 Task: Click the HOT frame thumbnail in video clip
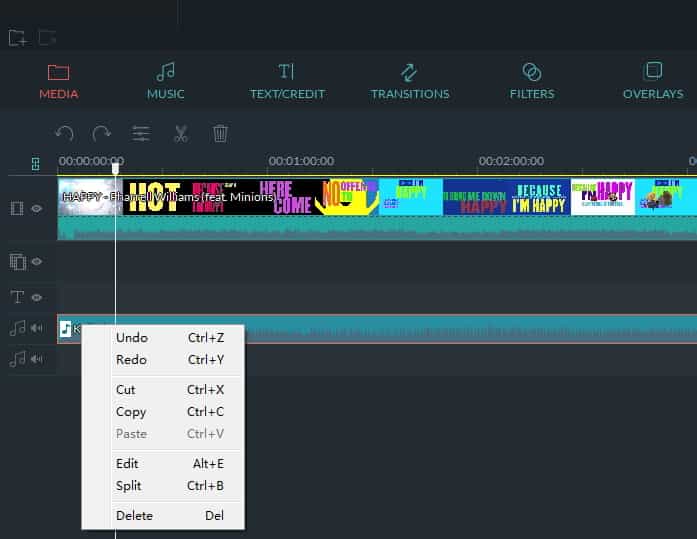(156, 197)
